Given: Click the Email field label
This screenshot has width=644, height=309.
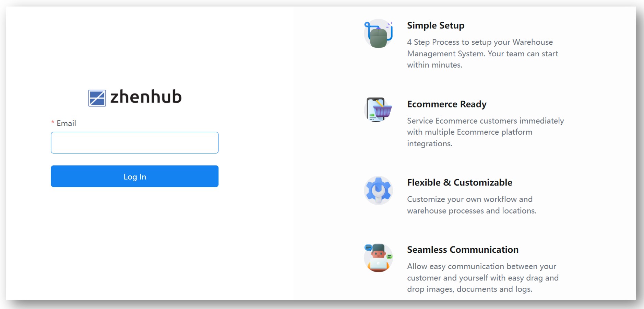Looking at the screenshot, I should click(66, 123).
